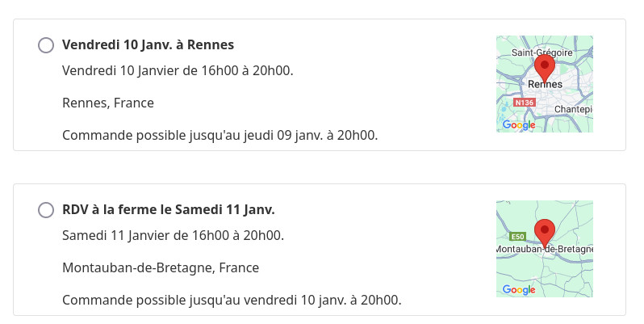Screen dimensions: 644x324
Task: Click the "Montauban-de-Bretagne, France" address text
Action: (161, 267)
